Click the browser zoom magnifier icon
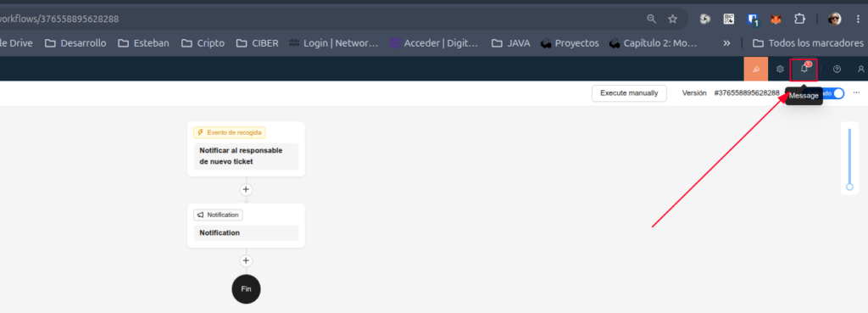The image size is (868, 313). coord(652,19)
